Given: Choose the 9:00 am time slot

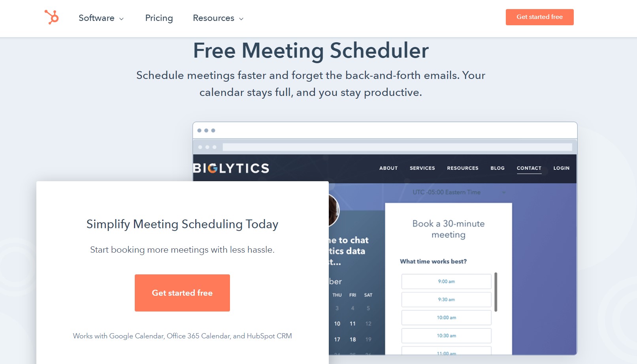Looking at the screenshot, I should [x=447, y=281].
